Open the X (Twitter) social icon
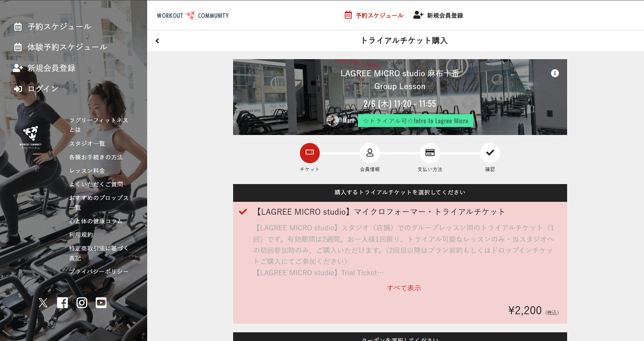The height and width of the screenshot is (341, 644). tap(43, 303)
